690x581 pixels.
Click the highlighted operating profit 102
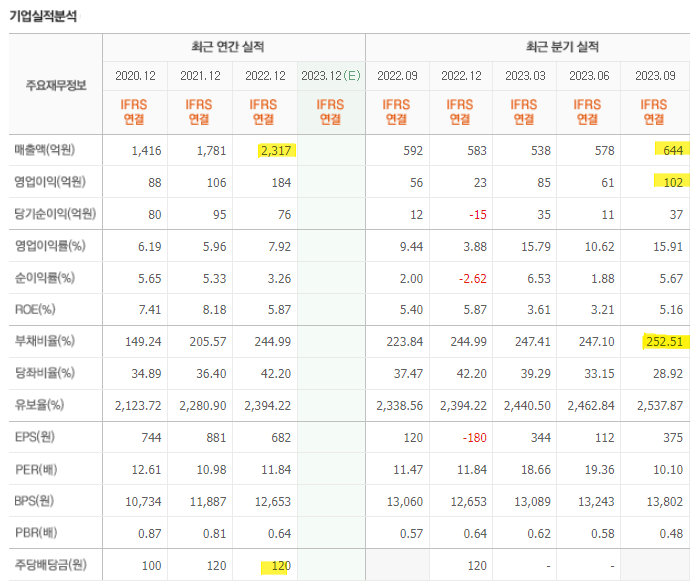673,183
